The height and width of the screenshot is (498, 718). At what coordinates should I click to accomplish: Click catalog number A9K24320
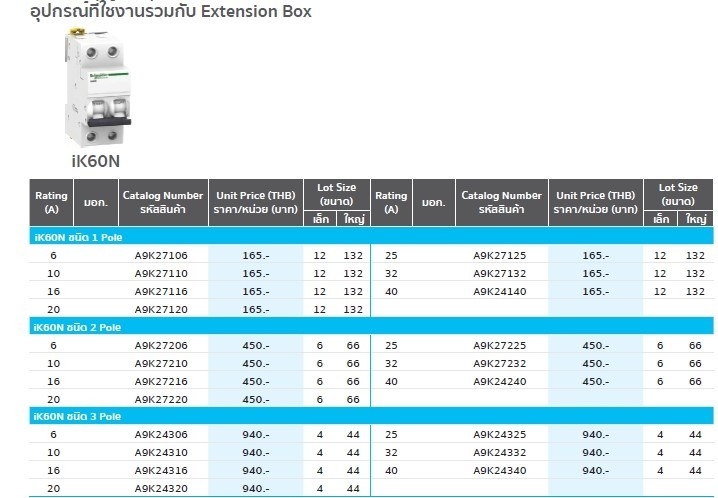click(161, 488)
